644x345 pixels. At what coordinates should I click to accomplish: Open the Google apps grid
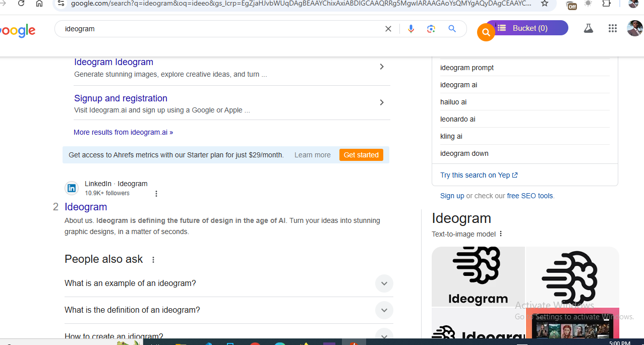(613, 29)
